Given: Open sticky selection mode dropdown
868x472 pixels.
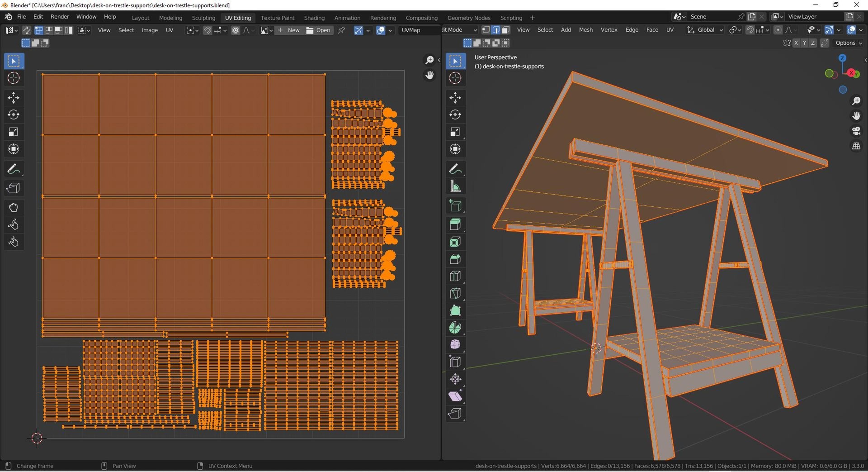Looking at the screenshot, I should 85,30.
